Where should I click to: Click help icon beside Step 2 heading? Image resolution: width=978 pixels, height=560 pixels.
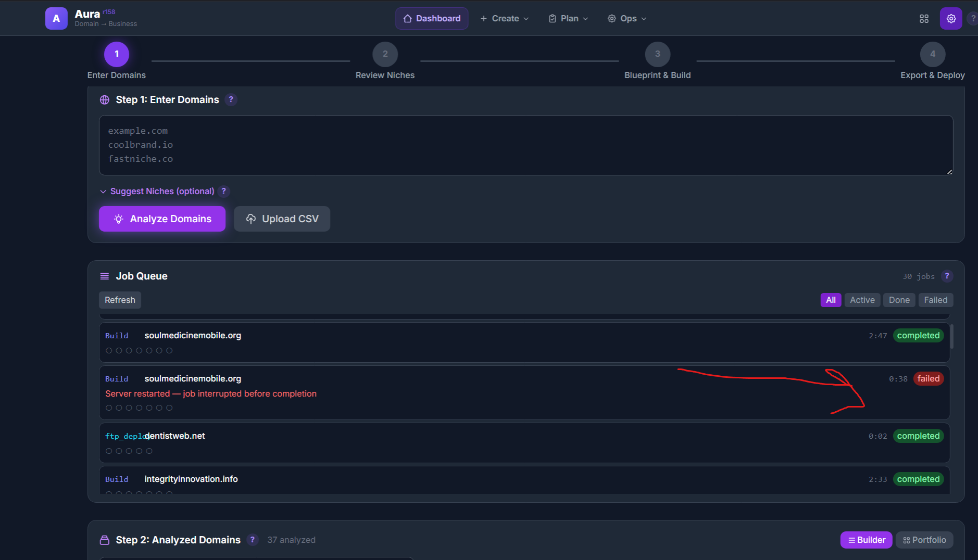coord(253,540)
